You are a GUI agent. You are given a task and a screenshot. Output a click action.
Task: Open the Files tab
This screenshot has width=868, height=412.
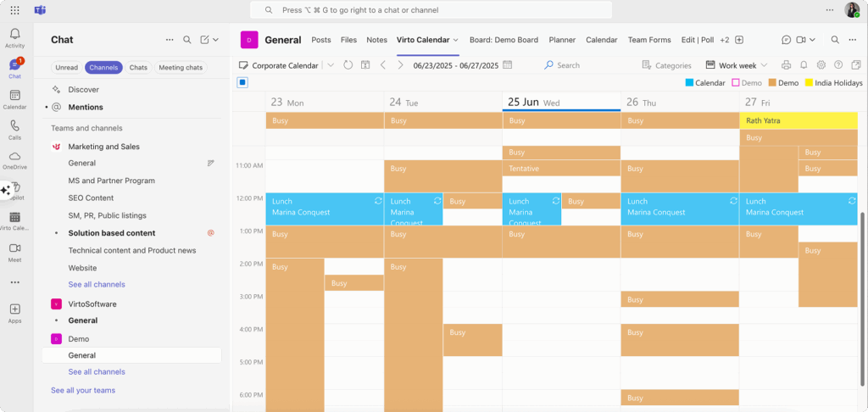coord(348,40)
